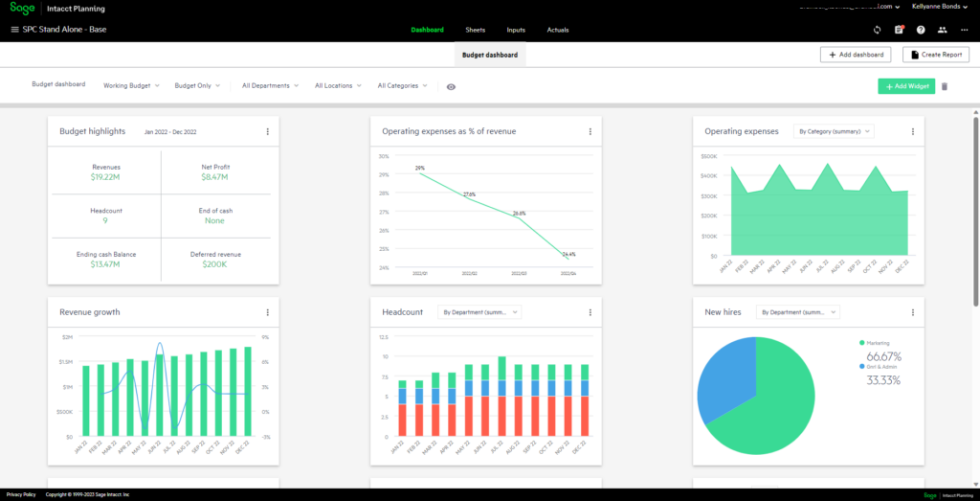The height and width of the screenshot is (501, 980).
Task: Click the vertical scrollbar on the right
Action: click(975, 211)
